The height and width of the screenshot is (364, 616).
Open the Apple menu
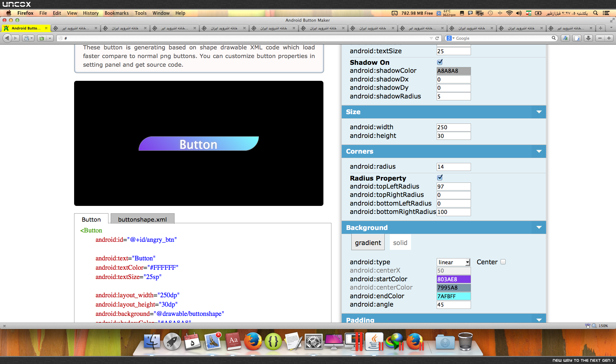(x=9, y=13)
